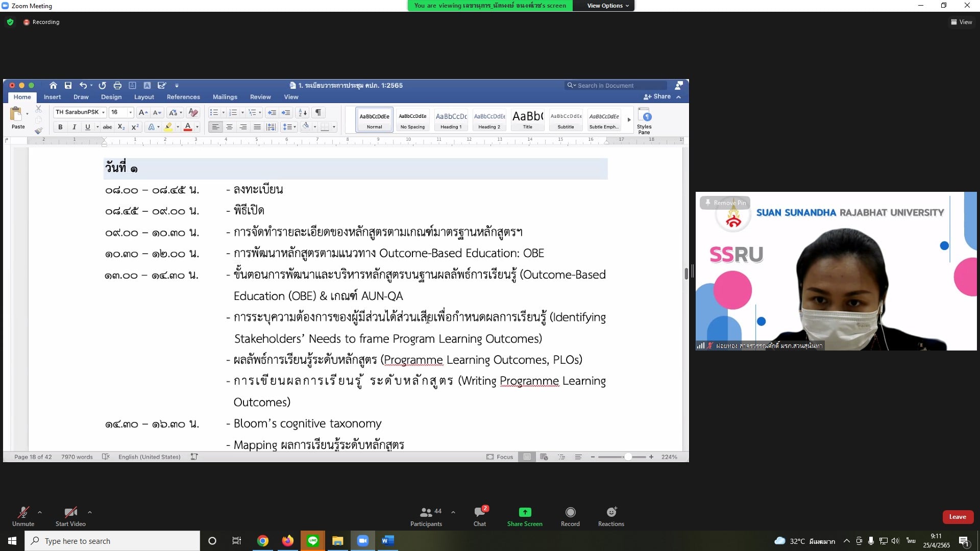Click the red Leave button
980x551 pixels.
957,517
